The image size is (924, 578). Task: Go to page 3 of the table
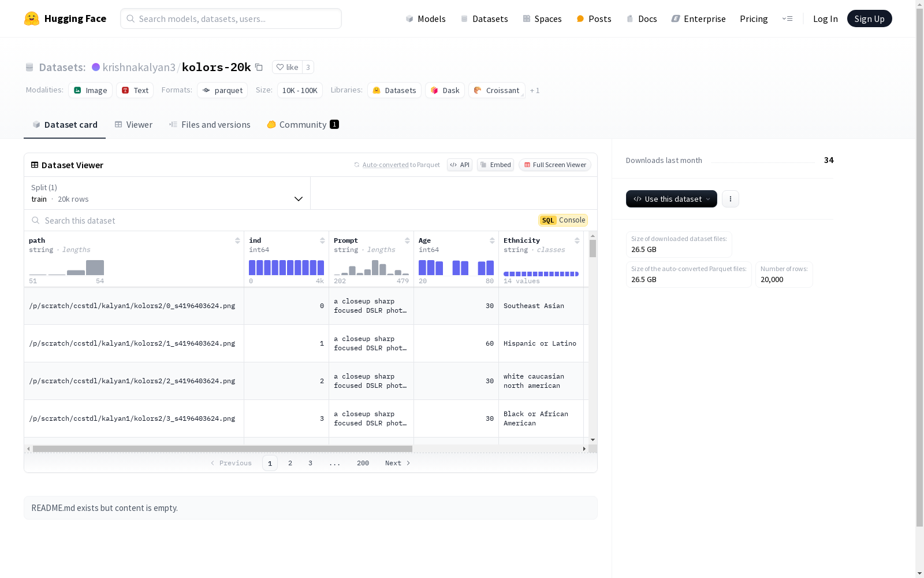pos(310,463)
